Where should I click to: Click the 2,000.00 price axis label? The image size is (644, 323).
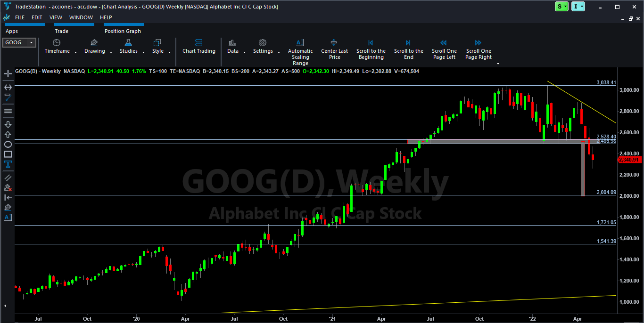coord(629,196)
